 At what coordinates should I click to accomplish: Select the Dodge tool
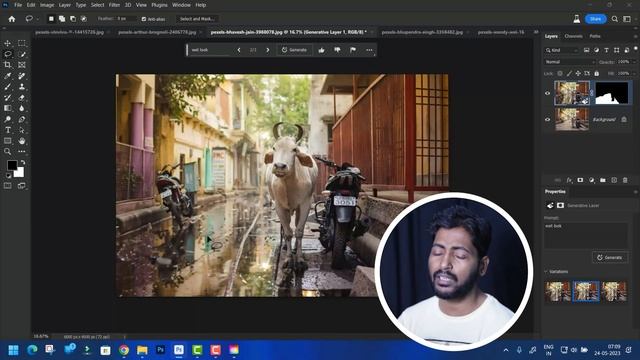(7, 119)
